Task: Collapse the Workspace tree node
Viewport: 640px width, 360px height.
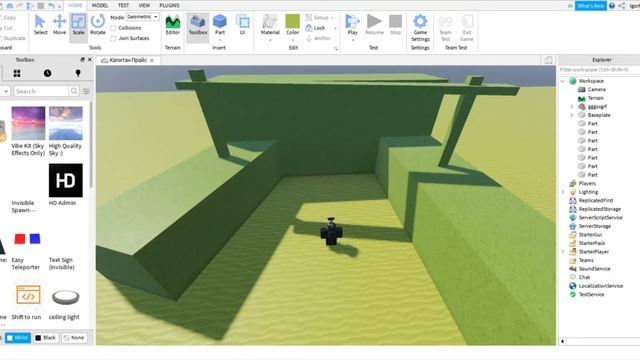Action: click(562, 81)
